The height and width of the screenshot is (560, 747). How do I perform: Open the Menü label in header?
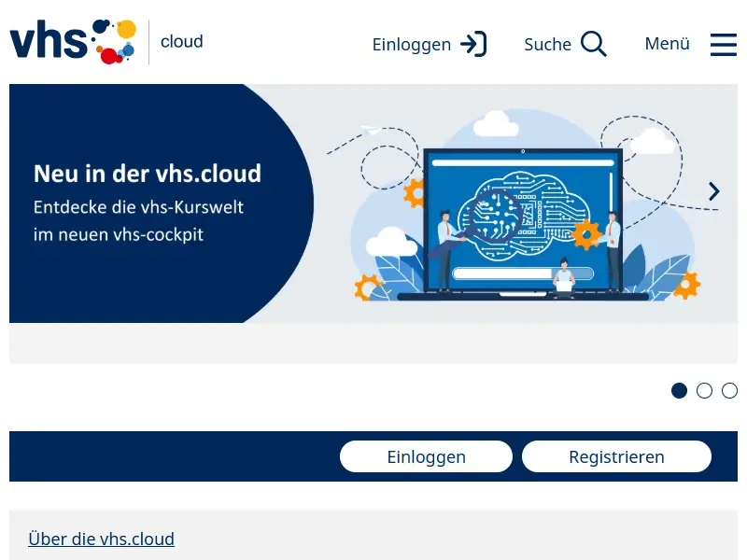tap(667, 43)
